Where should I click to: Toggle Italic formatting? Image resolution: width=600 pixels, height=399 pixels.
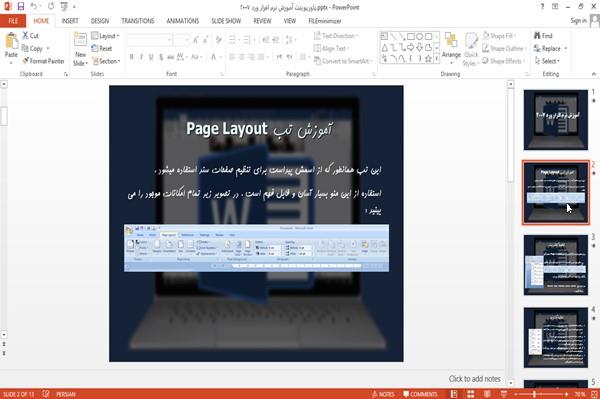point(141,57)
